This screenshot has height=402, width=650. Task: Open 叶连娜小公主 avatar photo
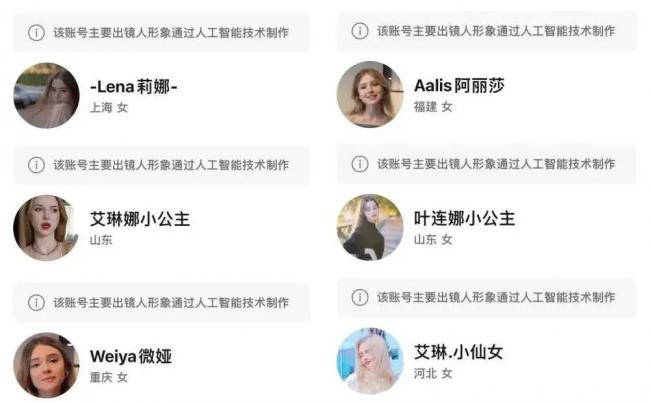pyautogui.click(x=370, y=227)
